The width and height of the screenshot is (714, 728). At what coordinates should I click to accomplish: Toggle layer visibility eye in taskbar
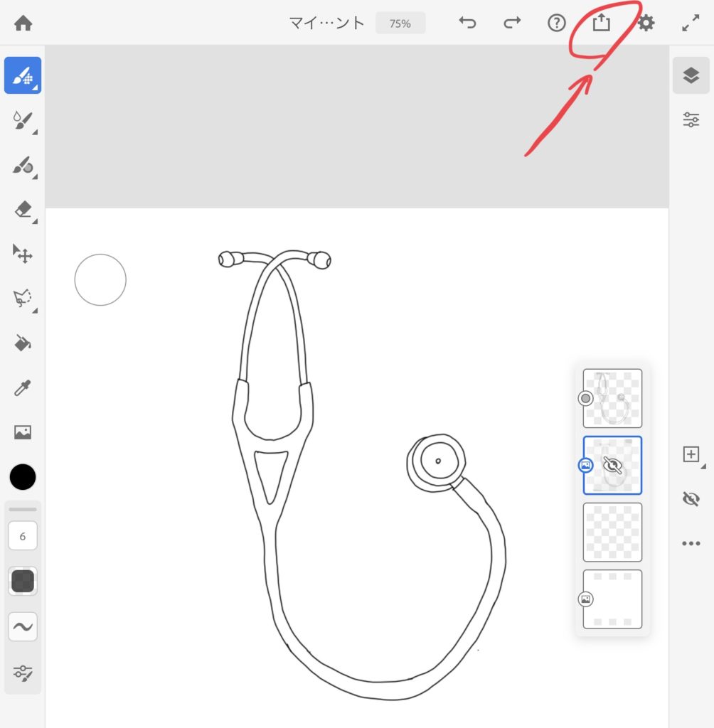point(691,498)
